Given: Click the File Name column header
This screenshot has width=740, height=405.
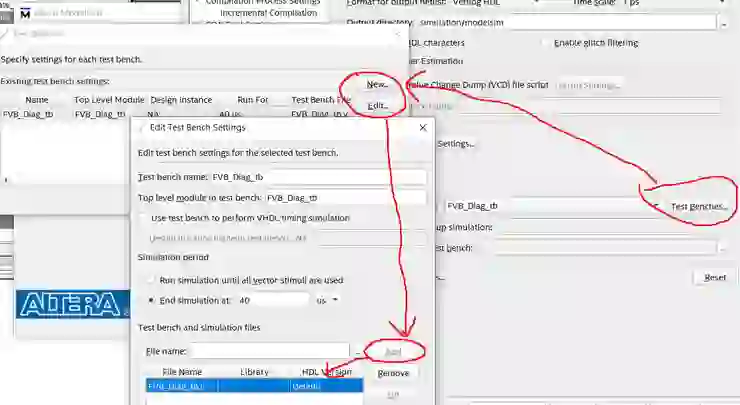Looking at the screenshot, I should (x=182, y=372).
